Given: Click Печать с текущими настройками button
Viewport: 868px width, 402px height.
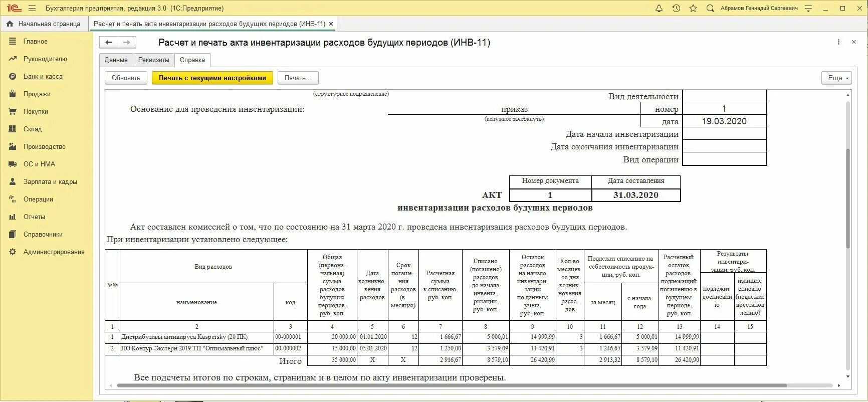Looking at the screenshot, I should click(x=212, y=78).
